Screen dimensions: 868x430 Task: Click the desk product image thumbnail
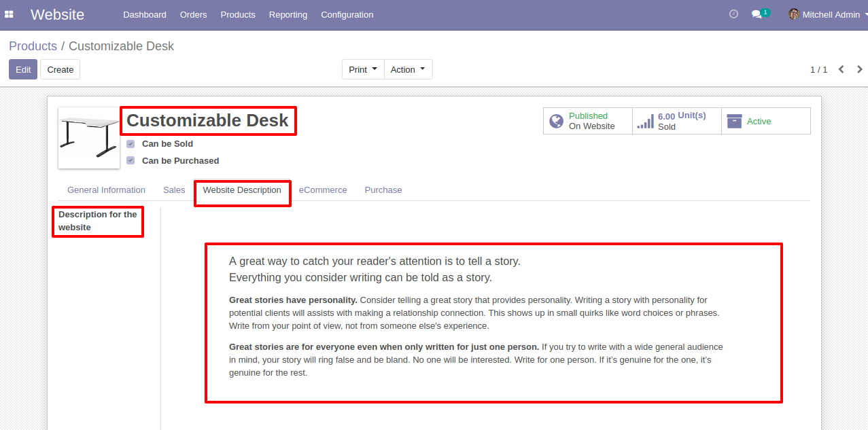coord(89,138)
